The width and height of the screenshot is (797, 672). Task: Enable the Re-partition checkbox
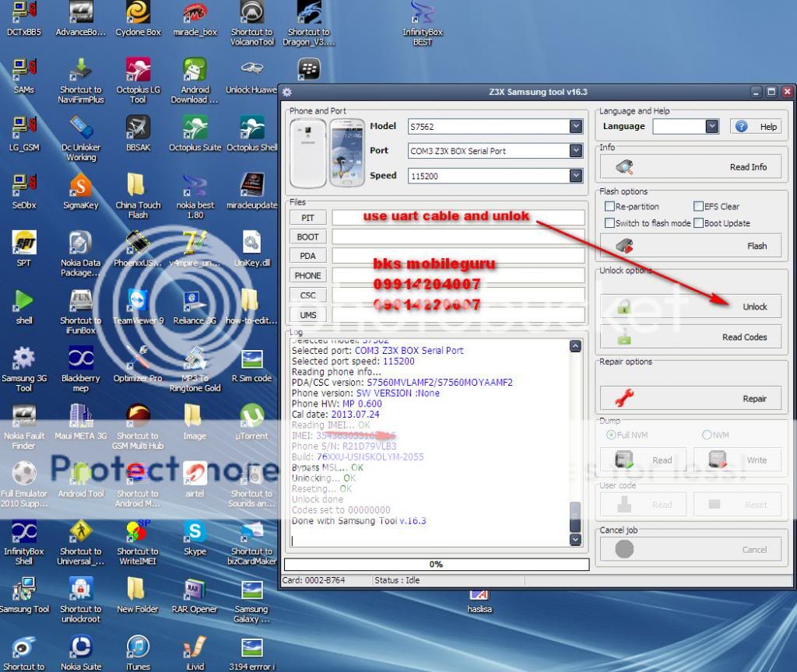point(610,207)
